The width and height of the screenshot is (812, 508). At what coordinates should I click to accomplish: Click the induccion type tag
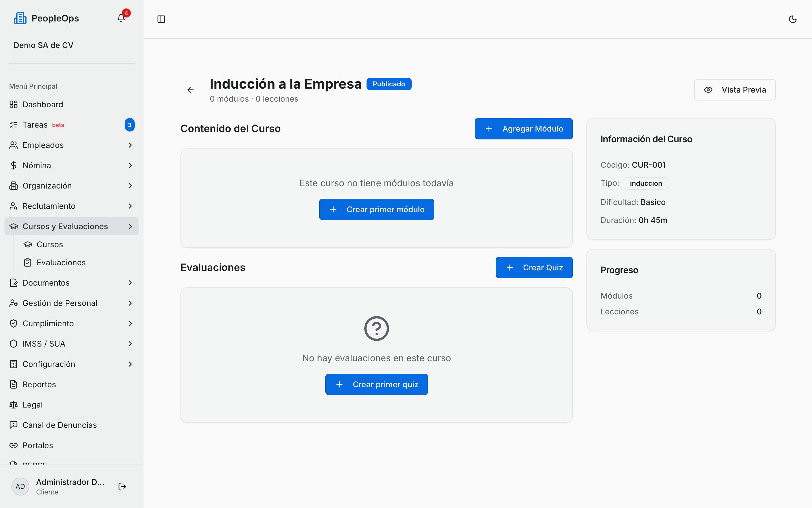point(646,183)
